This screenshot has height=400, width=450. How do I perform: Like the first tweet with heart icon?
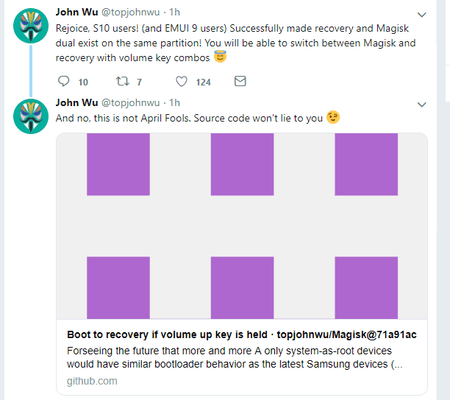coord(181,81)
